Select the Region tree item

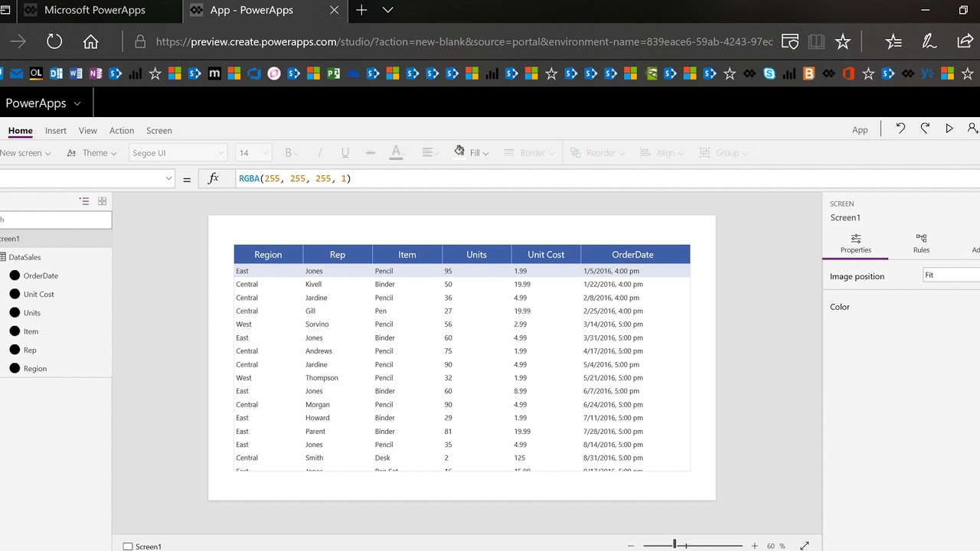34,369
